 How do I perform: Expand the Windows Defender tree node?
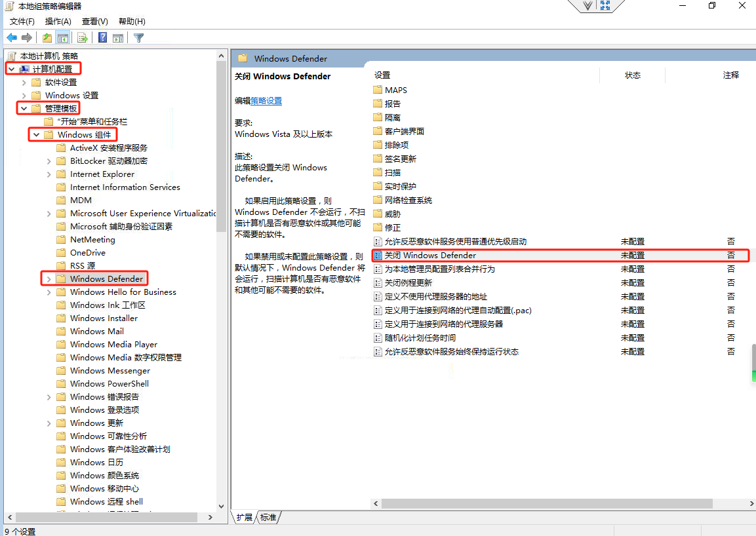49,278
